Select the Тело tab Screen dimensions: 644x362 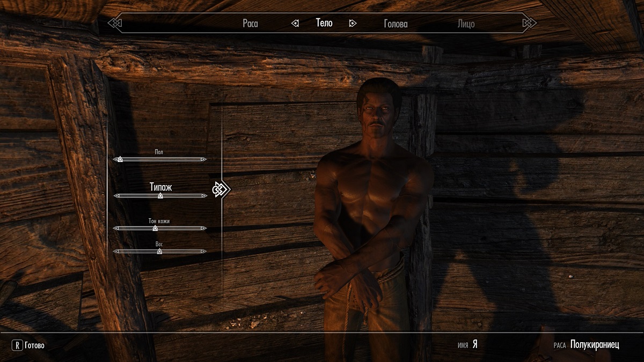coord(324,23)
